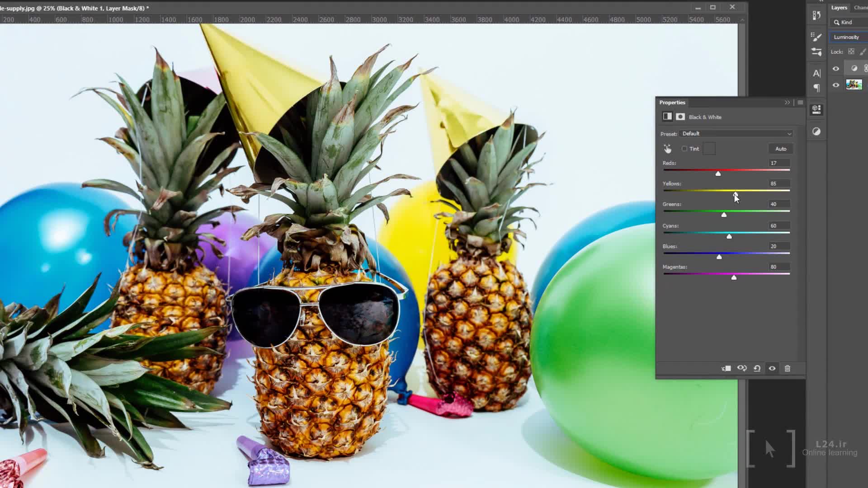Screen dimensions: 868x488
Task: Select the on-image targeted adjustment hand tool
Action: click(x=667, y=149)
